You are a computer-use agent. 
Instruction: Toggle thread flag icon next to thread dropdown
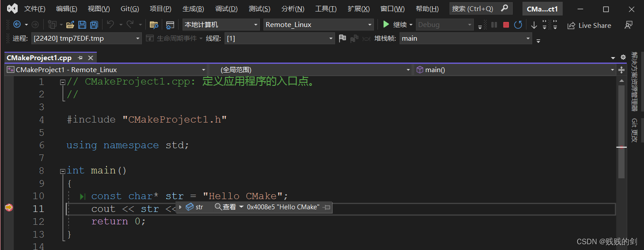(342, 38)
